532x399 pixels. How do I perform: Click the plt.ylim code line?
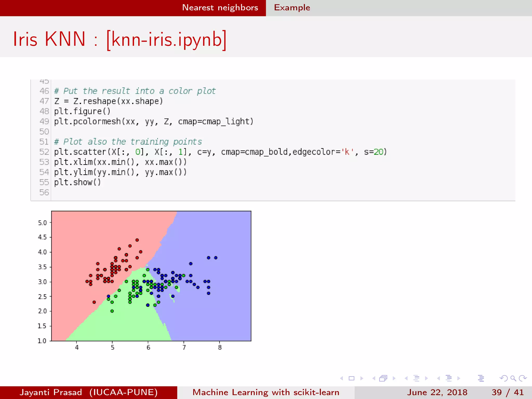(x=120, y=172)
